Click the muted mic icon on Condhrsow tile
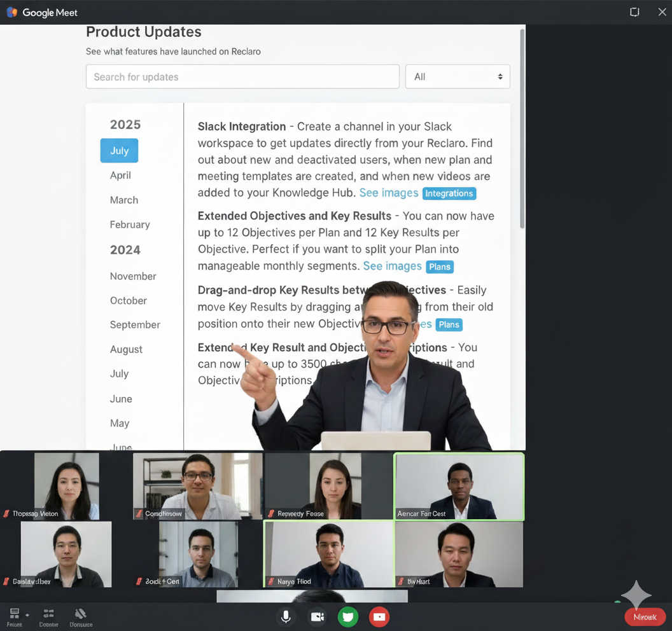 (139, 513)
